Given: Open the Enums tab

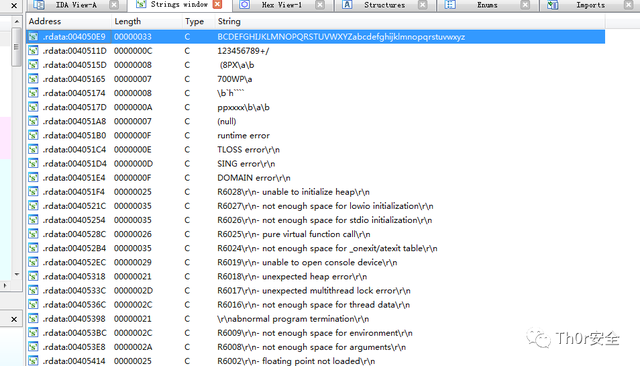Looking at the screenshot, I should (487, 5).
